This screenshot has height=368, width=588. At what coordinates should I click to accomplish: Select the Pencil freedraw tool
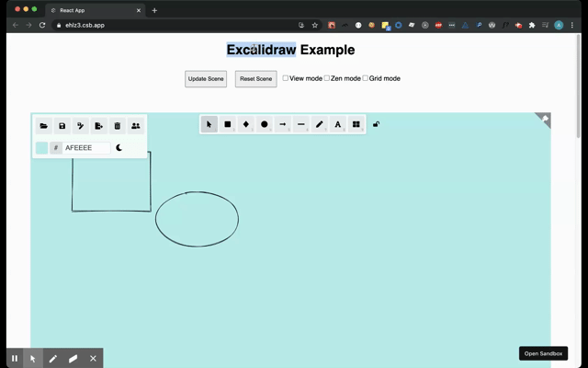click(x=319, y=124)
